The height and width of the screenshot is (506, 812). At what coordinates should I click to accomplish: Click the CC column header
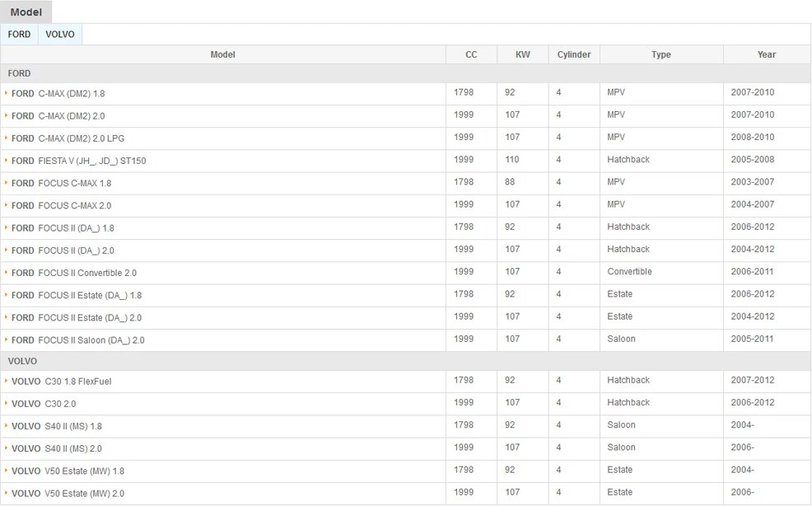[471, 54]
